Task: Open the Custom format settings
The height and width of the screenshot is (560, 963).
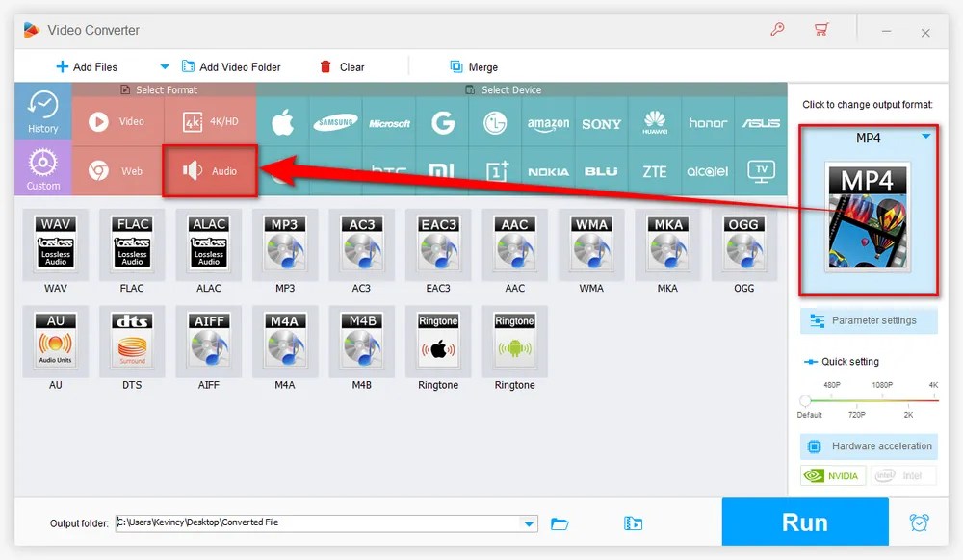Action: point(43,168)
